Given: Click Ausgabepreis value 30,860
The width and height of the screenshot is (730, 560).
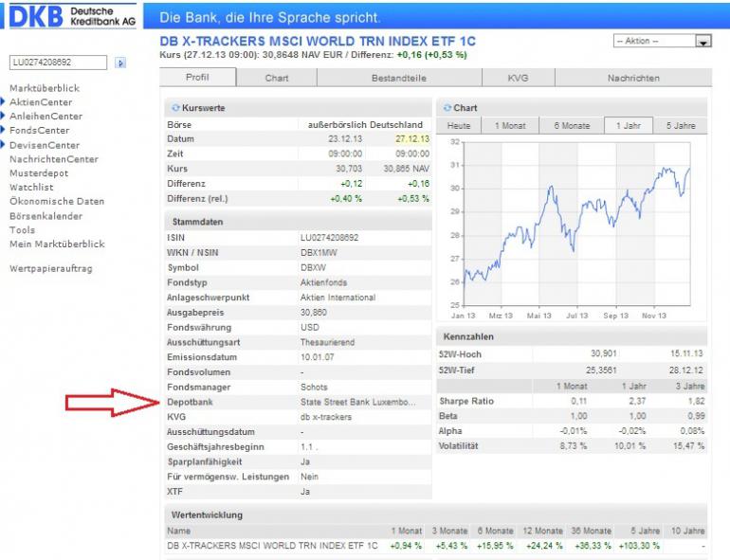Looking at the screenshot, I should tap(313, 313).
